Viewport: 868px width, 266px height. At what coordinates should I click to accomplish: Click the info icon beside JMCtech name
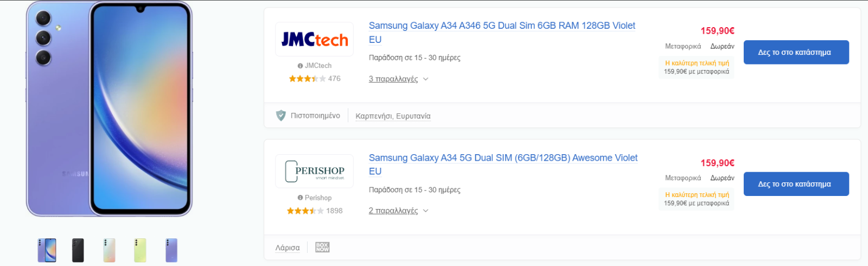coord(300,66)
